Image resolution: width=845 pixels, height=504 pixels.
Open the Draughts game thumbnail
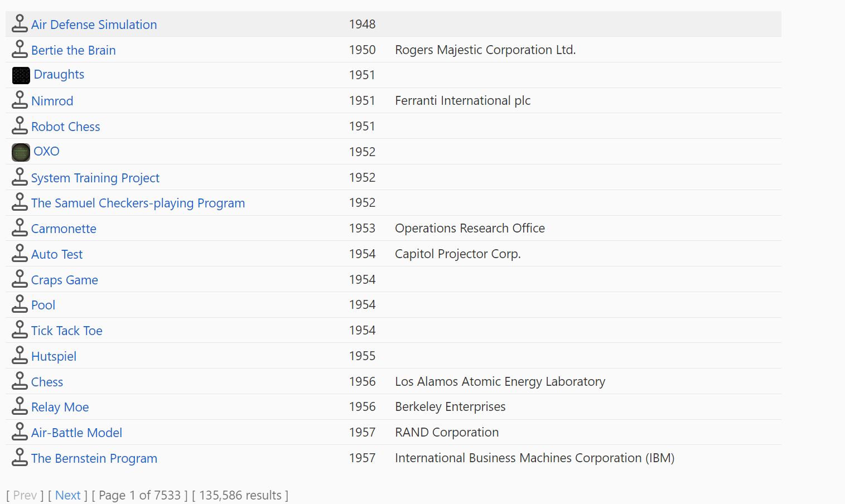(21, 75)
